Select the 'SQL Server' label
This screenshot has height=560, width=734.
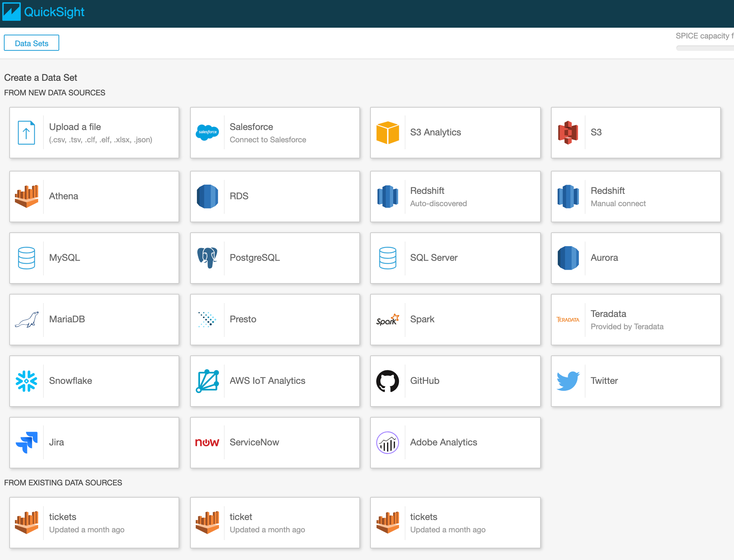point(434,258)
